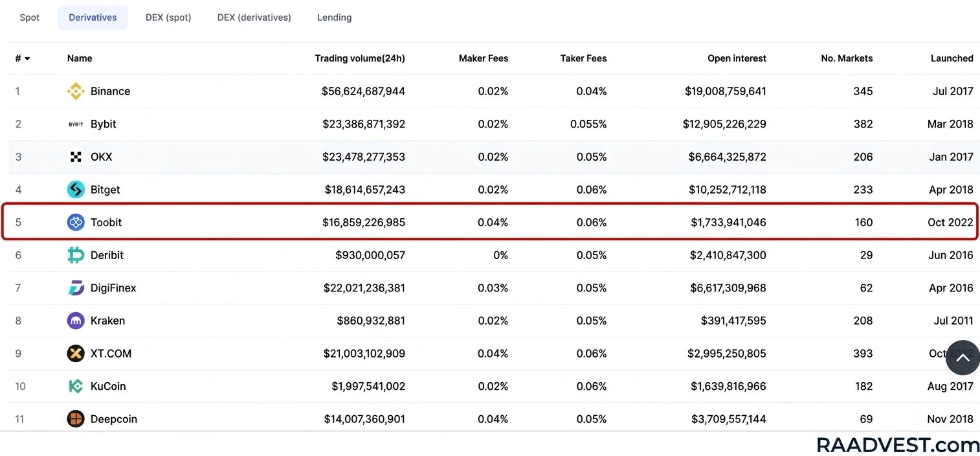Select the Derivatives tab
This screenshot has width=980, height=456.
(x=93, y=17)
